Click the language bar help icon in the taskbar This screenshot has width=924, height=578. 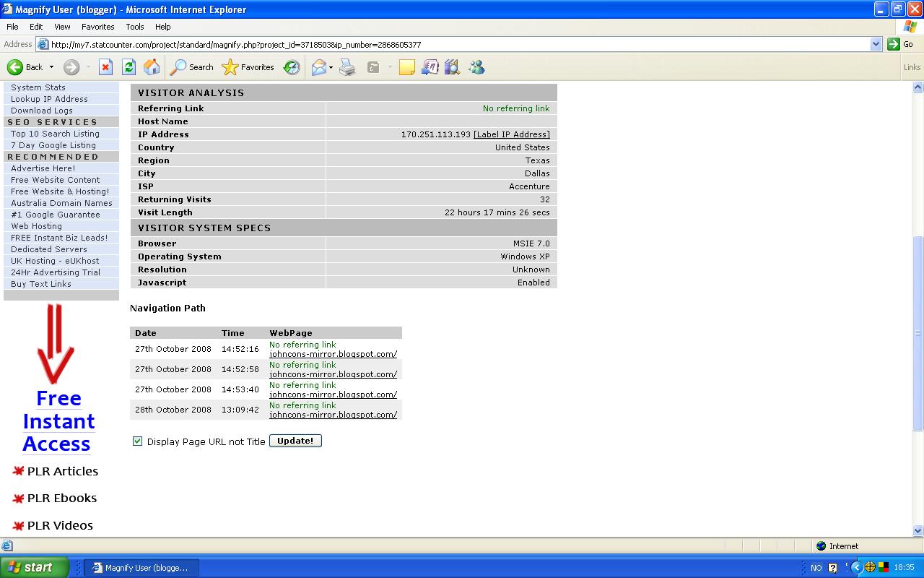[x=832, y=568]
